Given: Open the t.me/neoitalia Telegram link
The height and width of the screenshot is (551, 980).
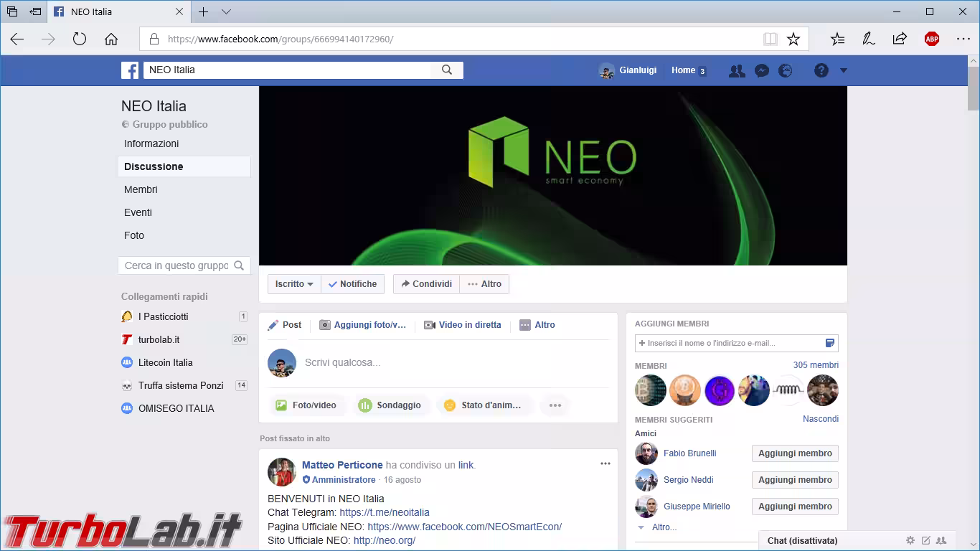Looking at the screenshot, I should (x=385, y=512).
